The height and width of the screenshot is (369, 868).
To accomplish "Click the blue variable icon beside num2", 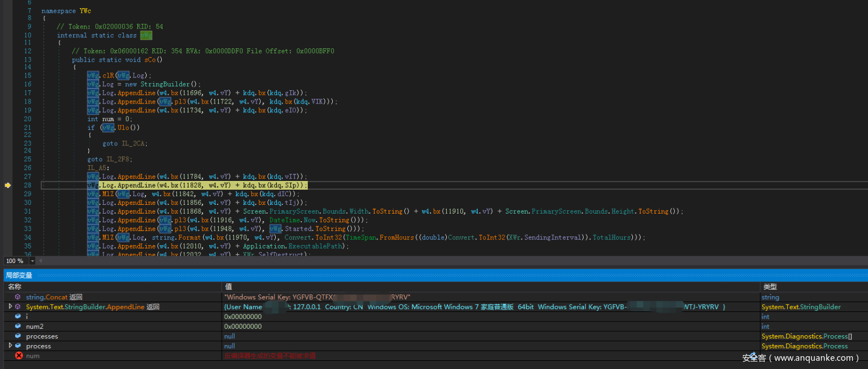I will coord(19,327).
